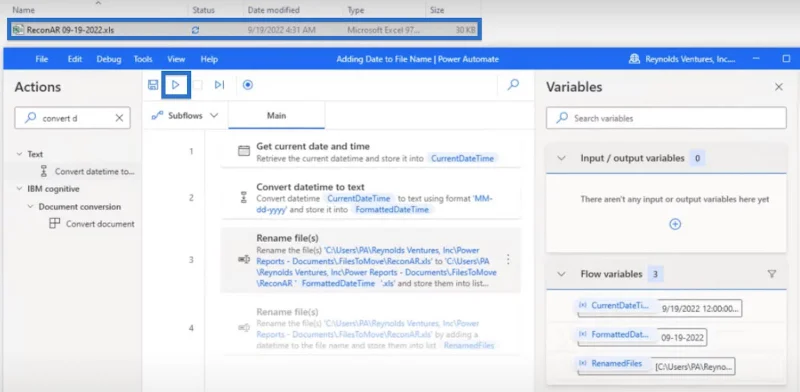Start the recorder from the toolbar
The width and height of the screenshot is (800, 392).
tap(247, 85)
